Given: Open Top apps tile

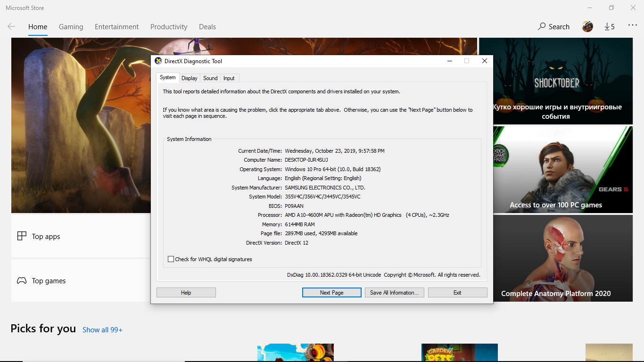Looking at the screenshot, I should 81,236.
